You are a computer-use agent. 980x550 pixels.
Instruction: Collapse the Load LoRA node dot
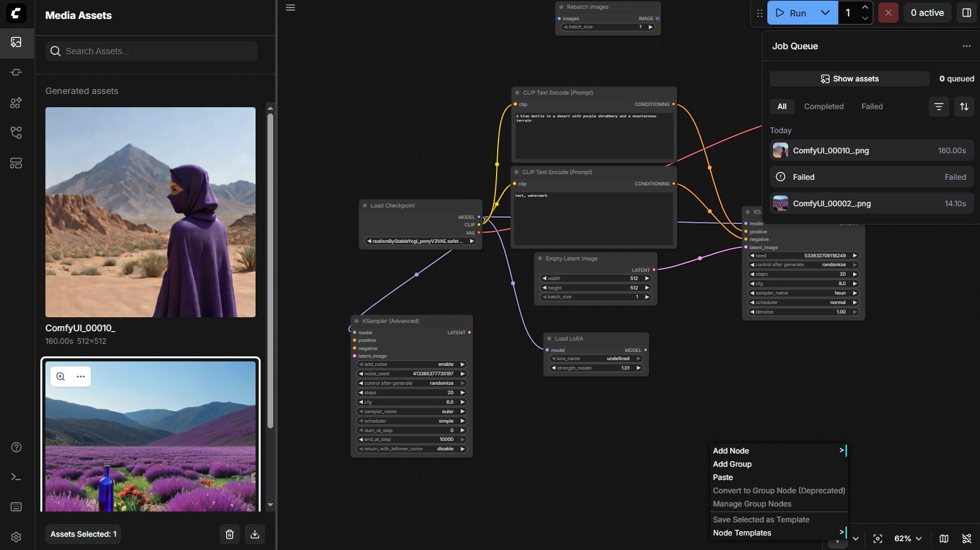pyautogui.click(x=549, y=339)
